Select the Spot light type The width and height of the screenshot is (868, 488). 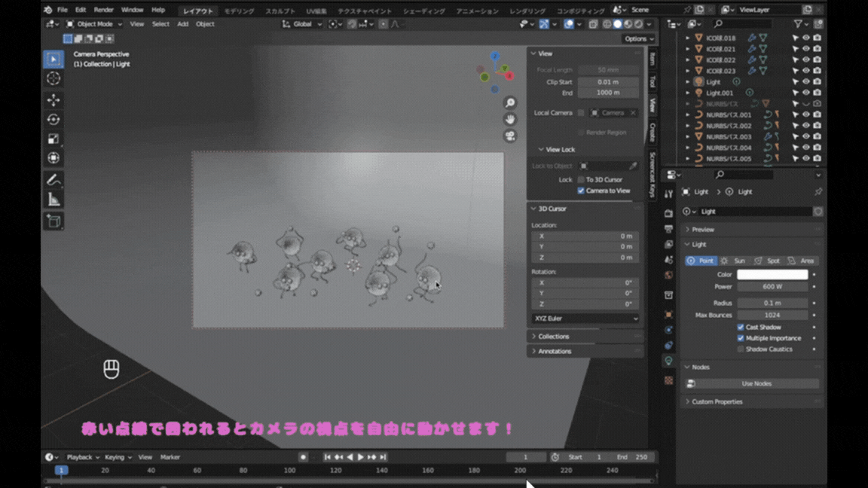pyautogui.click(x=768, y=261)
